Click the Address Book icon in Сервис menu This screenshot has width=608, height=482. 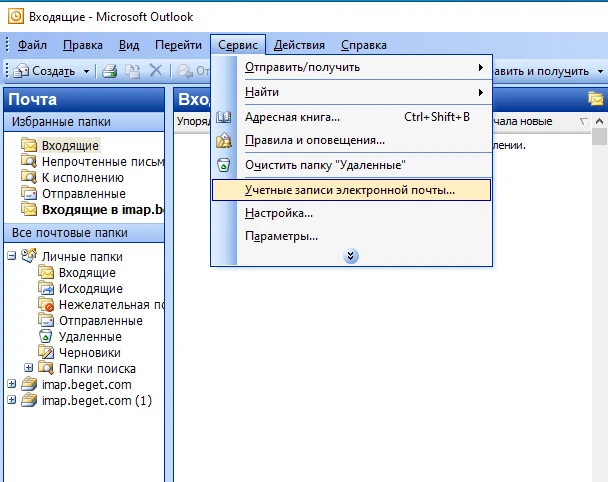224,117
